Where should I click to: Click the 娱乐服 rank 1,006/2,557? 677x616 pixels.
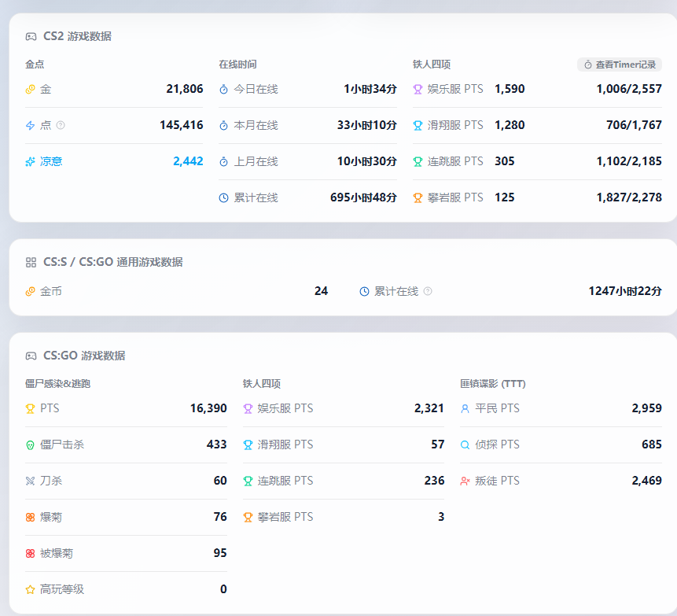pyautogui.click(x=629, y=89)
